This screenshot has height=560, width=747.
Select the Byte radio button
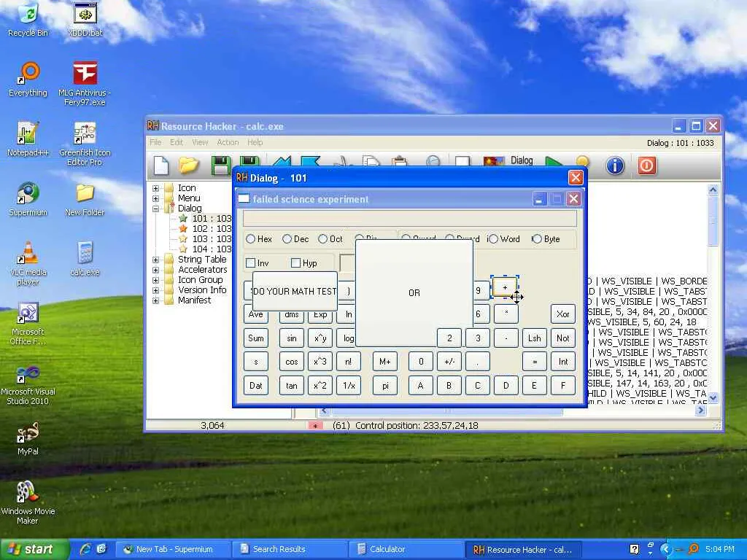[537, 239]
